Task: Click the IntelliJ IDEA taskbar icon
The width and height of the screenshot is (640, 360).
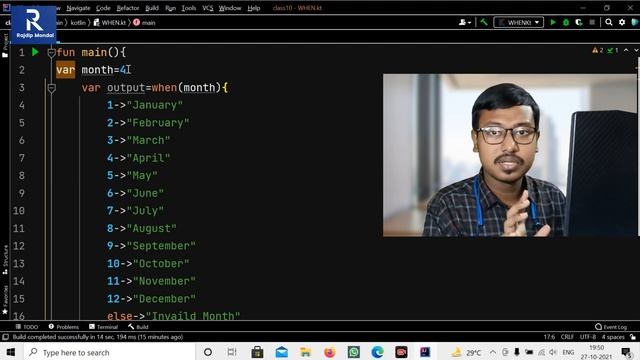Action: [425, 352]
